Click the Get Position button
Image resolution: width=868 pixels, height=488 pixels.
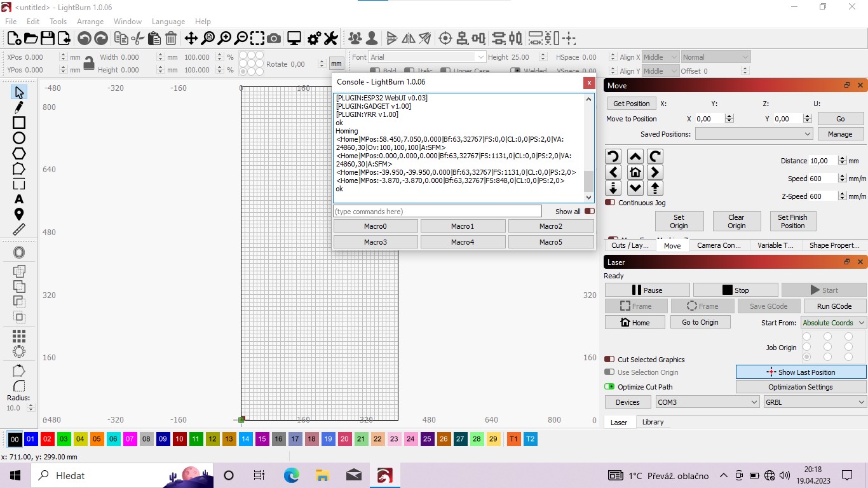[x=631, y=104]
